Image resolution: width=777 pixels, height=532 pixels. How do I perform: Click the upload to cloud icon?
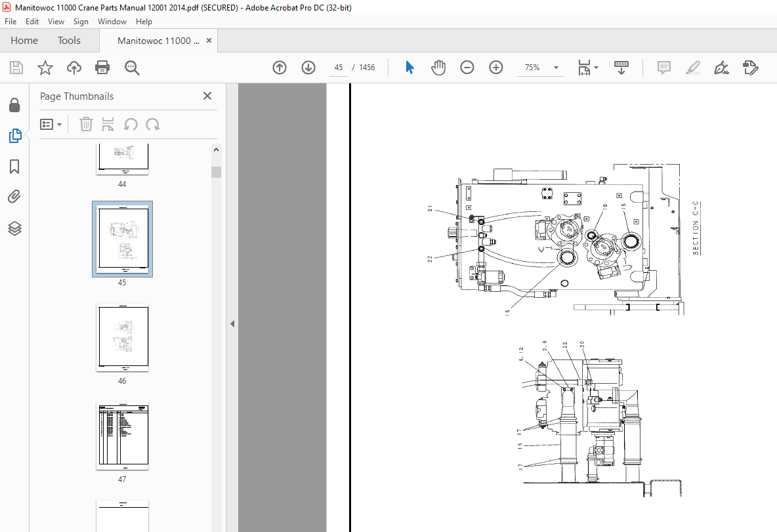click(x=74, y=68)
